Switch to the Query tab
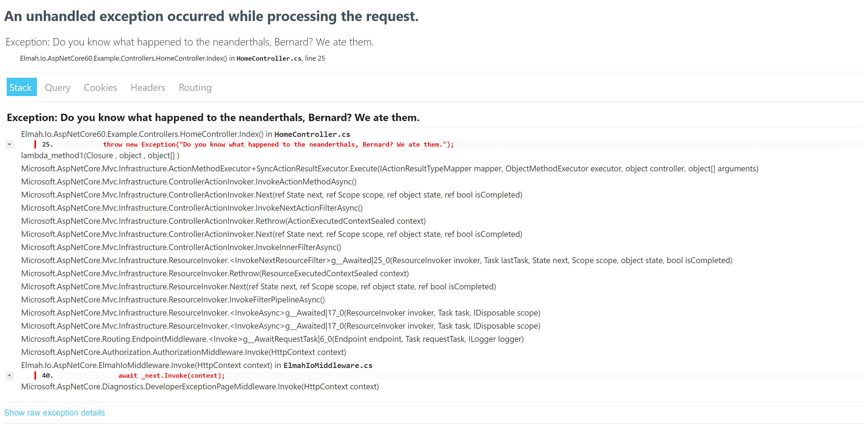The width and height of the screenshot is (868, 436). (57, 87)
